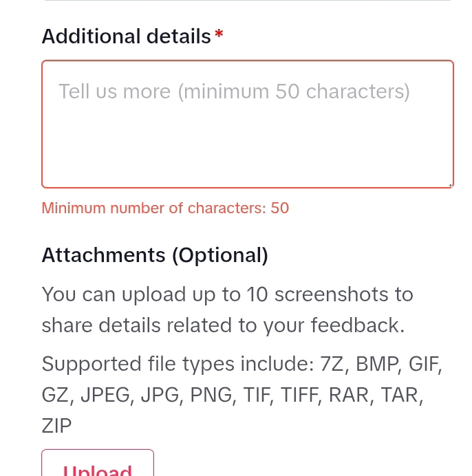472x476 pixels.
Task: Grab the text area resize handle
Action: [450, 184]
